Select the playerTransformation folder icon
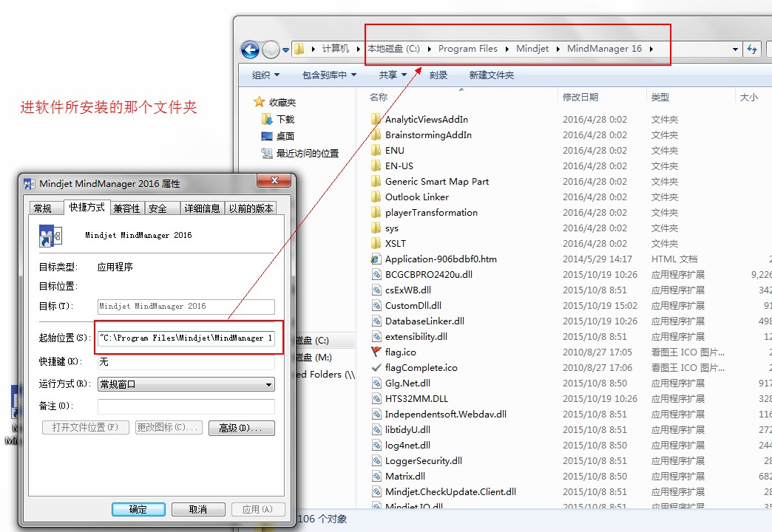Image resolution: width=772 pixels, height=532 pixels. pyautogui.click(x=376, y=212)
